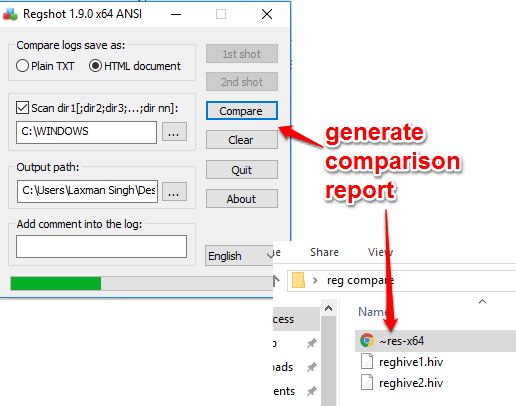Click the Quit button

tap(242, 170)
